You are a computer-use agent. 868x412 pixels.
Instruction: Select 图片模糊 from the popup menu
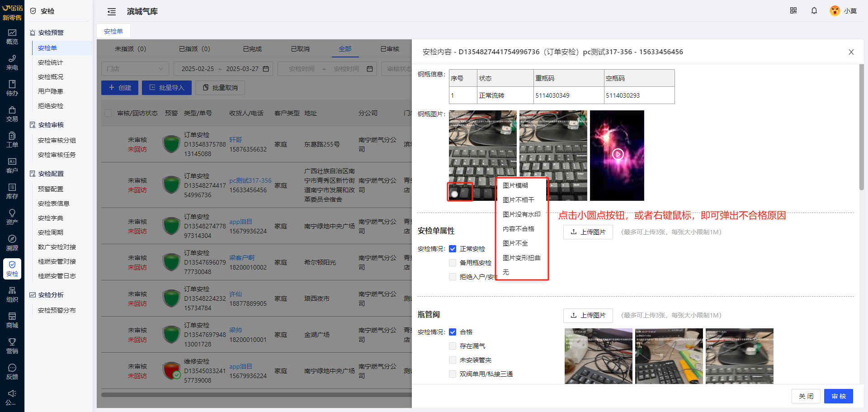coord(515,185)
